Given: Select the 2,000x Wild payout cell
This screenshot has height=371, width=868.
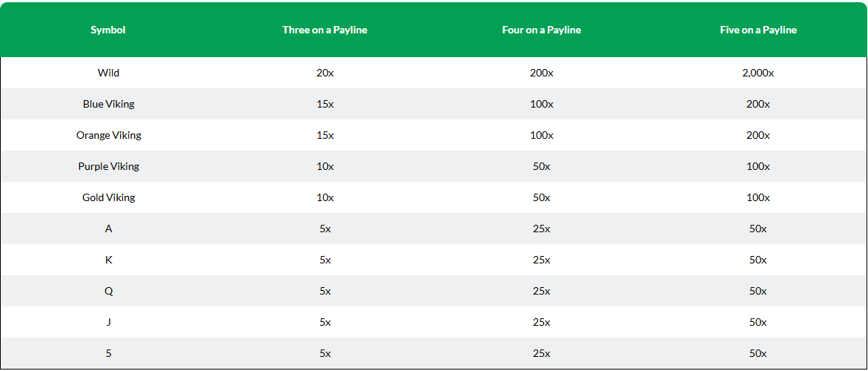Looking at the screenshot, I should point(758,73).
